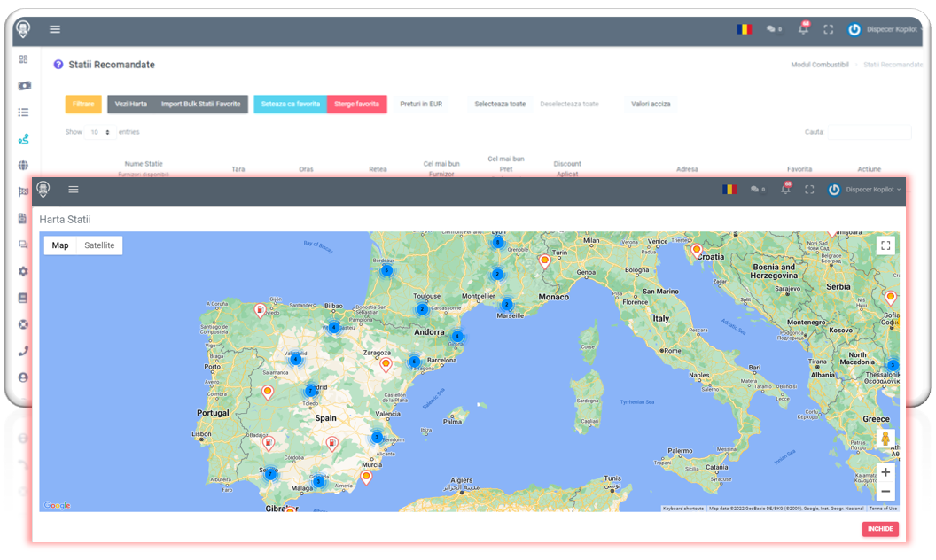
Task: Open Romanian flag language selector in top header
Action: (744, 29)
